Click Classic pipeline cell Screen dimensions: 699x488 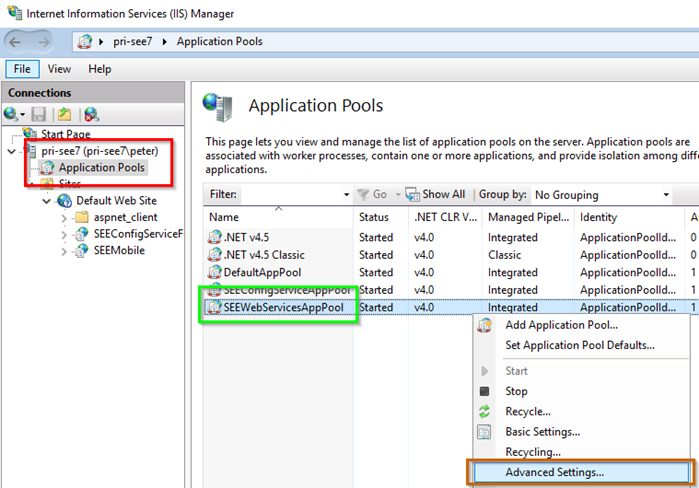[x=504, y=255]
